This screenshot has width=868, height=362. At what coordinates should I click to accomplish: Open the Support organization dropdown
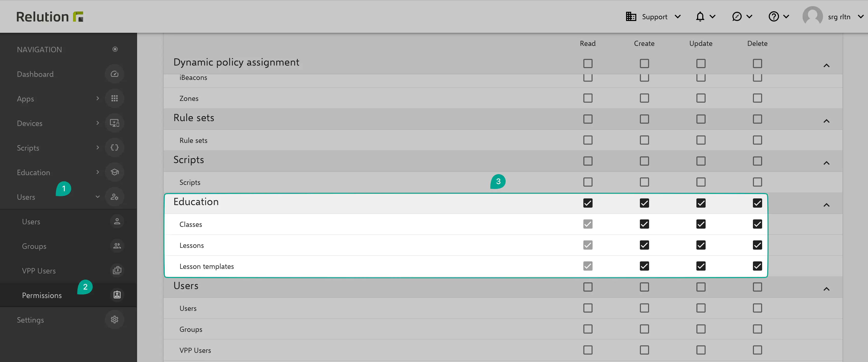654,17
